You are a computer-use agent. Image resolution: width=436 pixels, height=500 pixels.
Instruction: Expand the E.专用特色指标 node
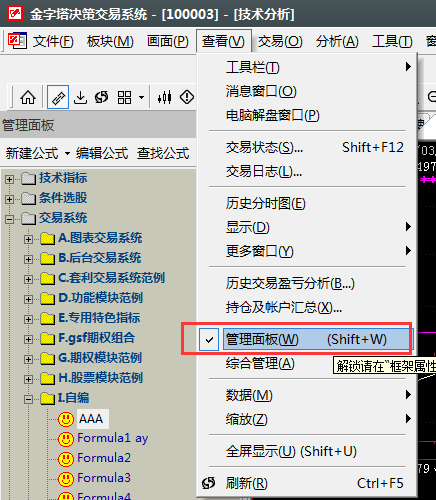pyautogui.click(x=28, y=319)
